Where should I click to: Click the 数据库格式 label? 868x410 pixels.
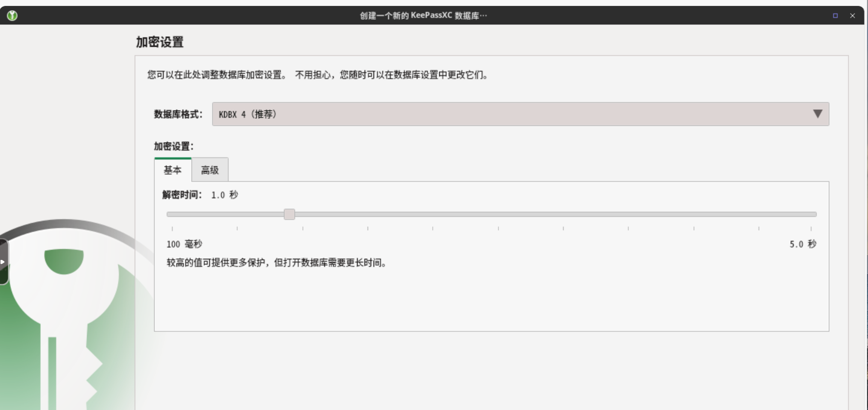178,114
